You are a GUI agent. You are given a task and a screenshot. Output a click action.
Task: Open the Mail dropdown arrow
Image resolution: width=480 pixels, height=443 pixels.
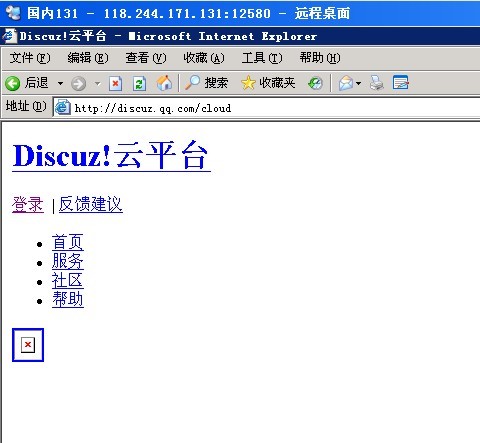point(358,83)
